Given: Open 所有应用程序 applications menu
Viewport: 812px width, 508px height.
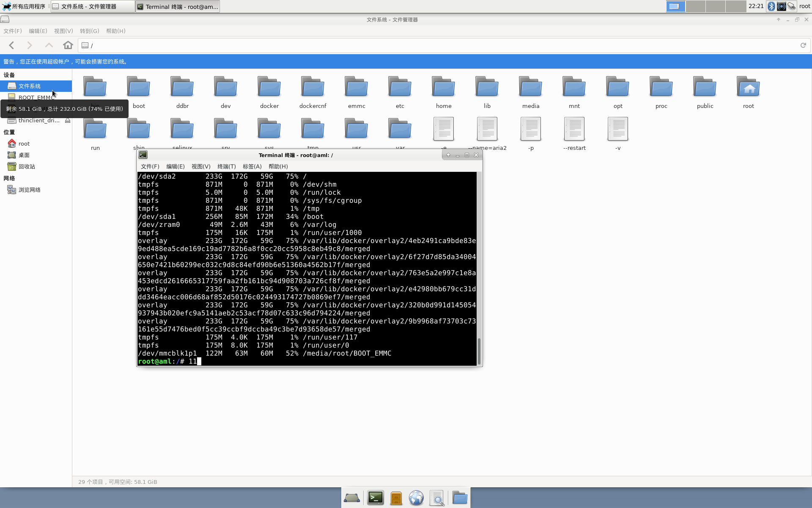Looking at the screenshot, I should click(25, 6).
